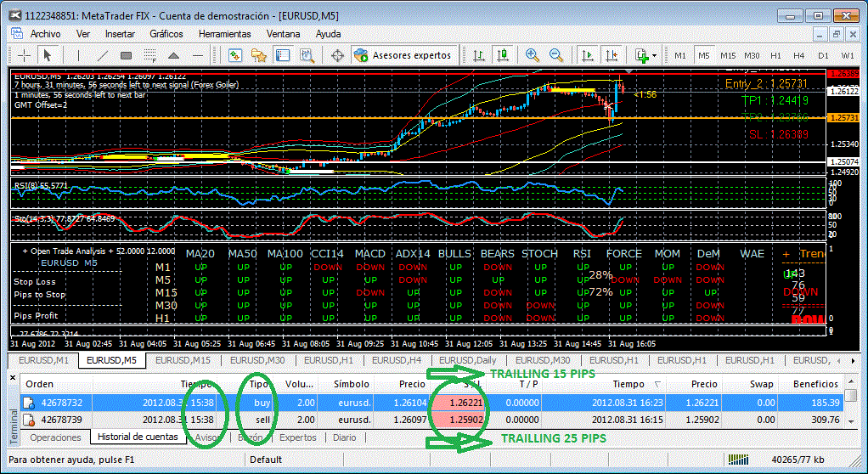
Task: Set timeframe to H4
Action: click(x=799, y=55)
